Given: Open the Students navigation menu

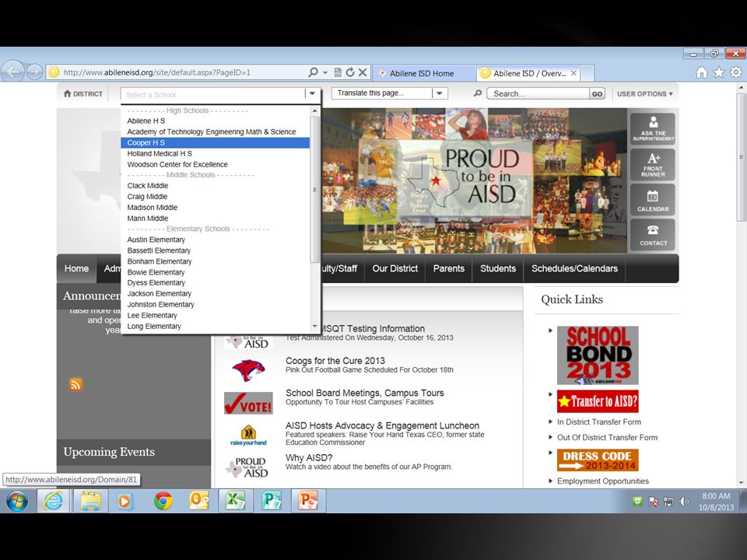Looking at the screenshot, I should click(498, 268).
